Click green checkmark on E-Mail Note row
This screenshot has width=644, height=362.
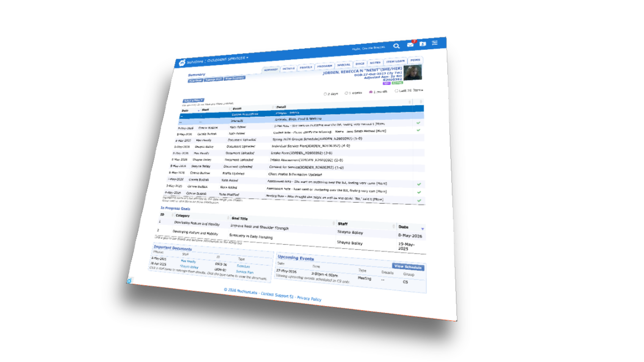pos(418,123)
